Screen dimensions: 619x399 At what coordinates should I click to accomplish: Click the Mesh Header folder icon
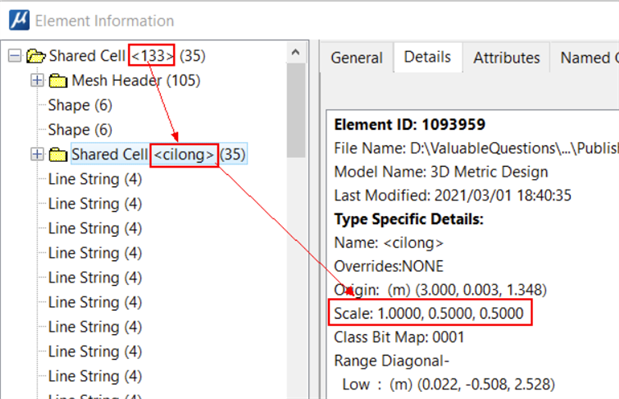click(x=58, y=81)
